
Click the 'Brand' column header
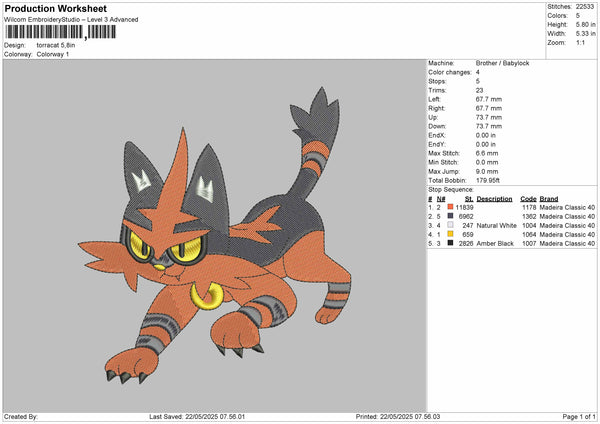coord(549,199)
